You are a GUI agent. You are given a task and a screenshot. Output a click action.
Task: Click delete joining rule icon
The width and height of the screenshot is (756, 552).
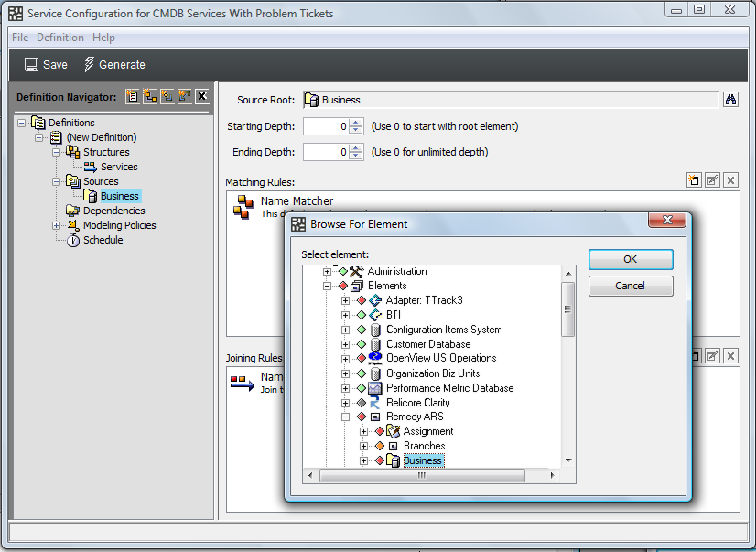(730, 356)
